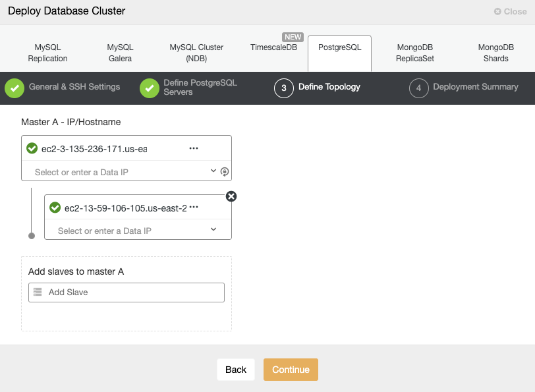Go to Define PostgreSQL Servers step
The height and width of the screenshot is (392, 535).
200,88
